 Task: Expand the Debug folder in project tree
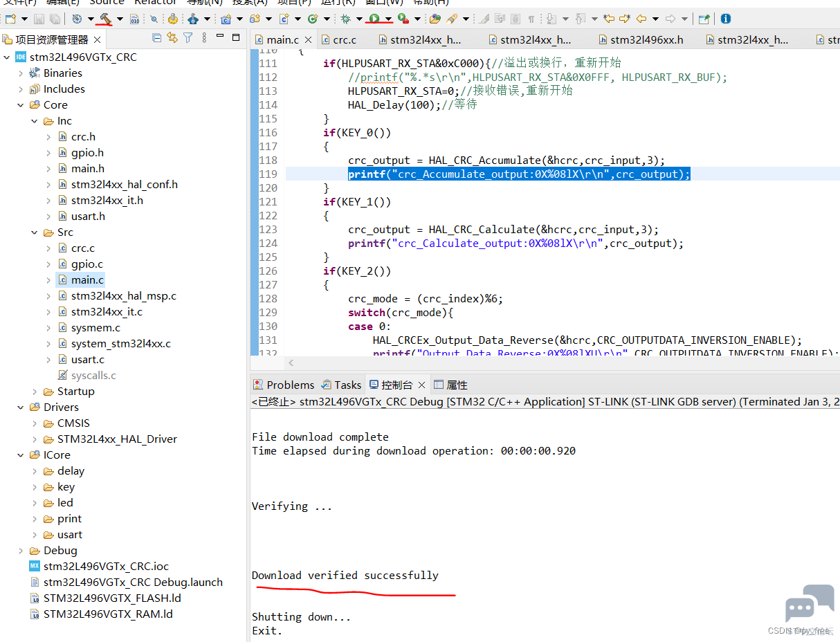21,551
